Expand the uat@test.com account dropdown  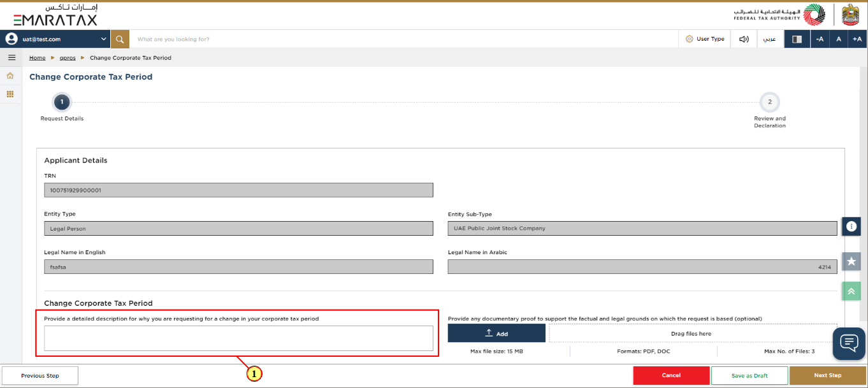(104, 39)
